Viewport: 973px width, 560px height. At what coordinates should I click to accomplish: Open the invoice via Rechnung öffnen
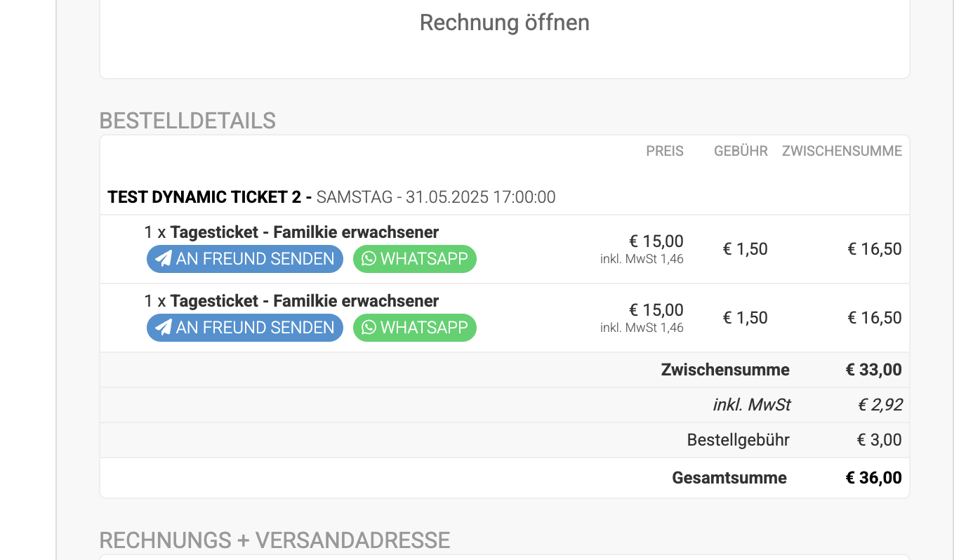[504, 22]
